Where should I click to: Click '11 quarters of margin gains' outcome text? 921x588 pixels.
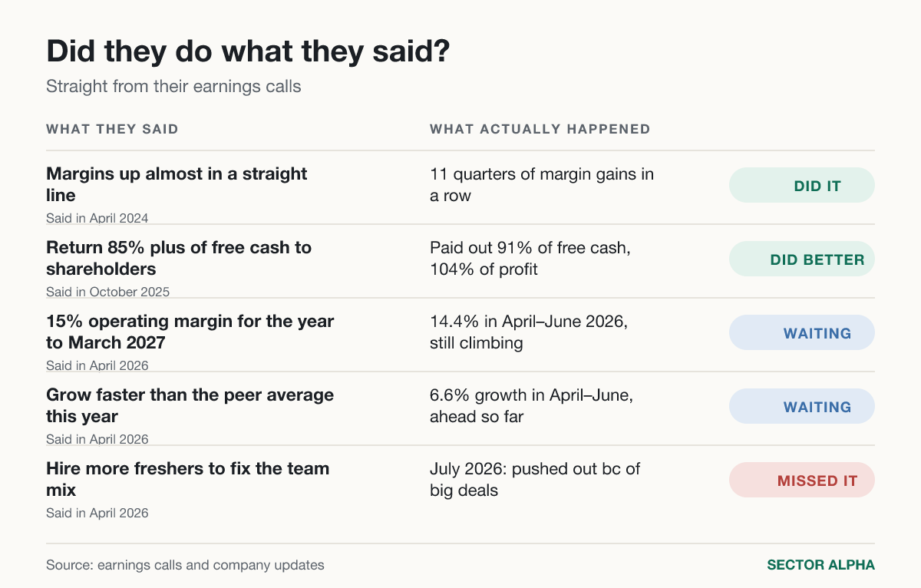[x=542, y=184]
